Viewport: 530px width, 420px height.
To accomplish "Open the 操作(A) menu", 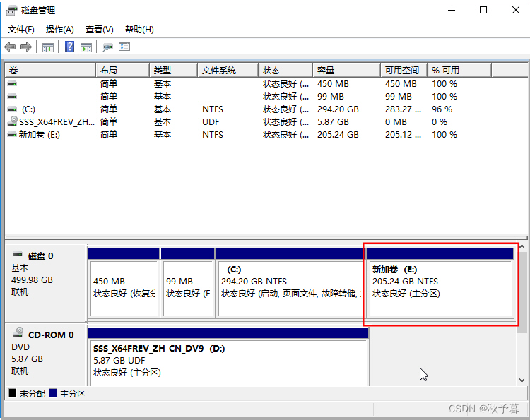I will [60, 30].
